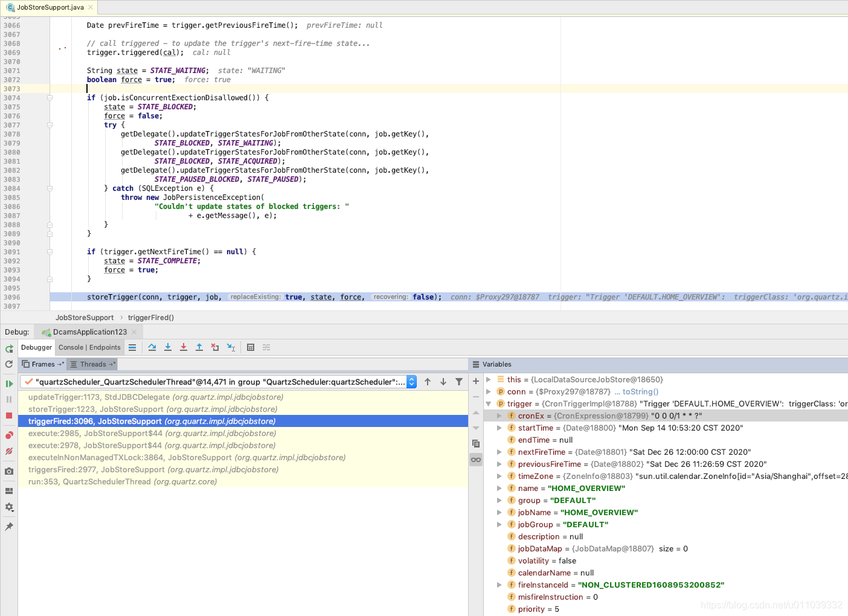Restore the debugger layout
The width and height of the screenshot is (848, 616).
9,491
